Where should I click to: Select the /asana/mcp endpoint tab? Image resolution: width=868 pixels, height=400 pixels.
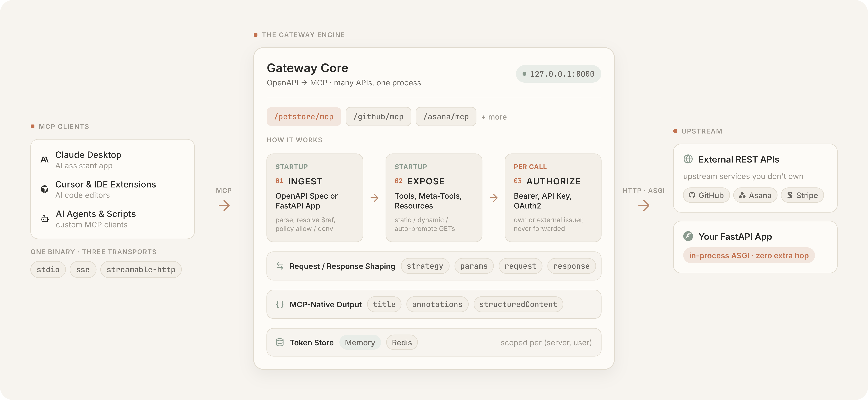click(x=446, y=117)
